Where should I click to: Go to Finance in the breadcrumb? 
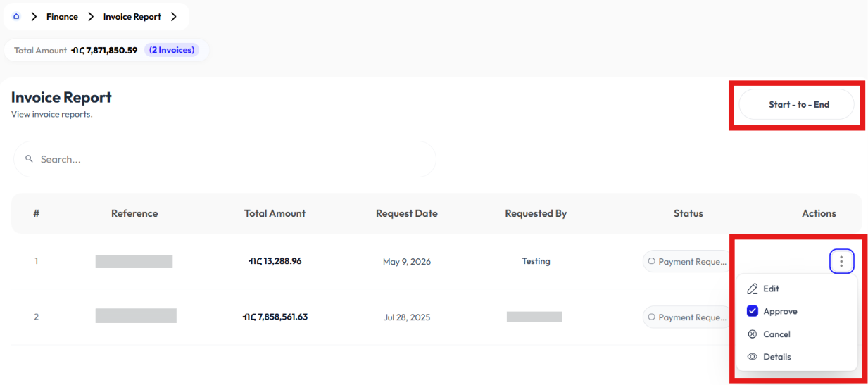(62, 16)
